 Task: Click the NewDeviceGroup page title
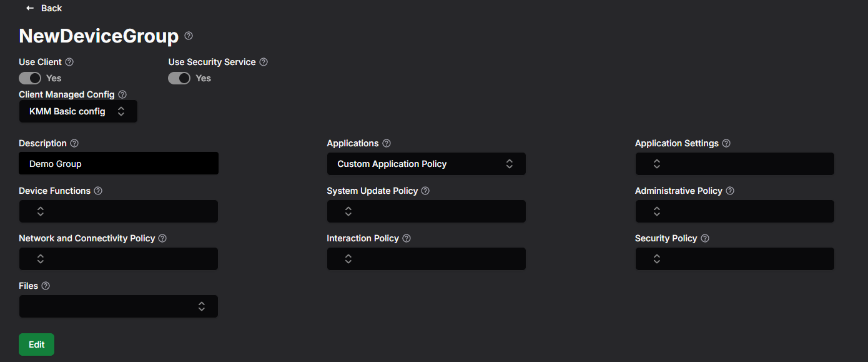[99, 36]
